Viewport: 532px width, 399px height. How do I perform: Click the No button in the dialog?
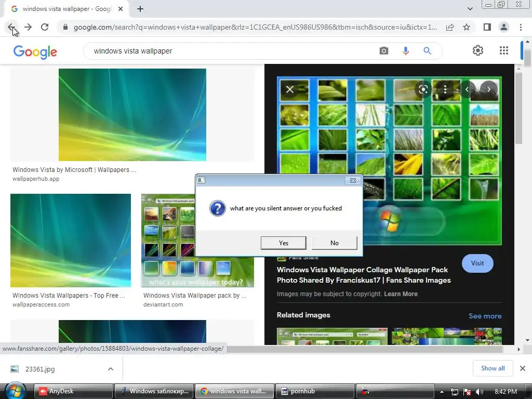(x=334, y=243)
